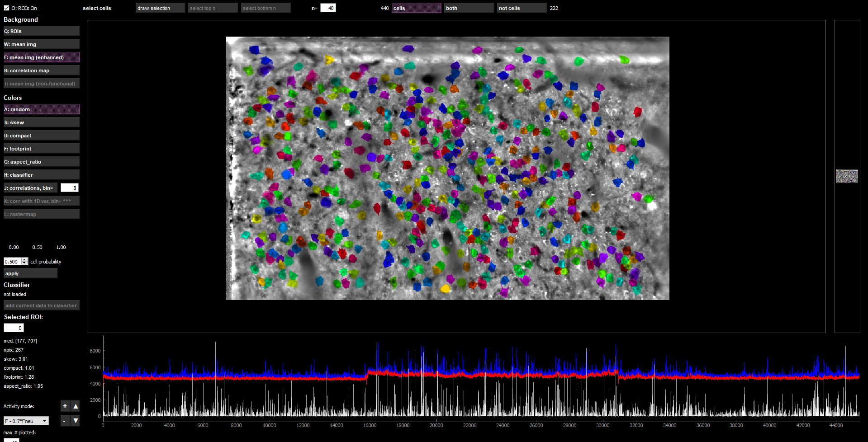This screenshot has width=868, height=442.
Task: Switch background to 'R: correlation map'
Action: [x=41, y=70]
